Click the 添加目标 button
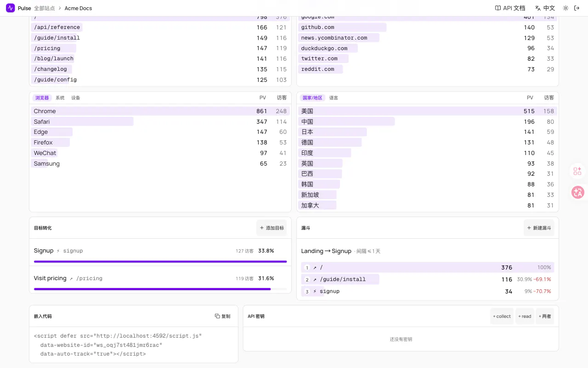 coord(271,228)
